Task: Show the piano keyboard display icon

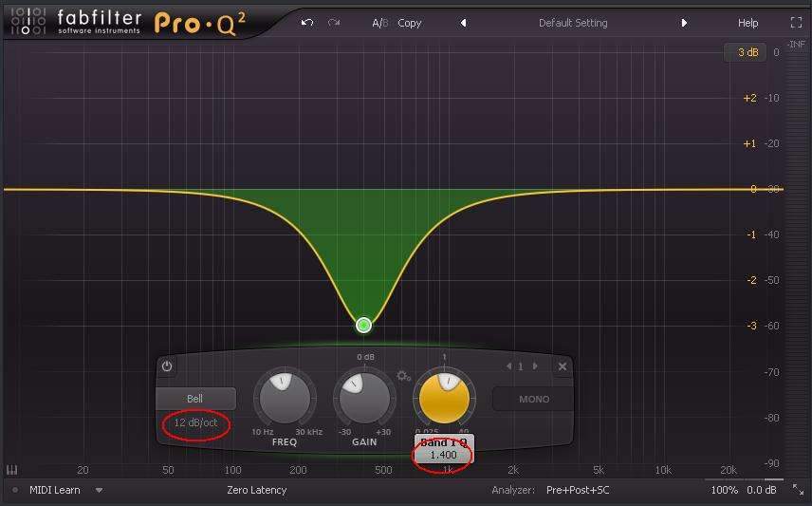Action: [x=12, y=470]
